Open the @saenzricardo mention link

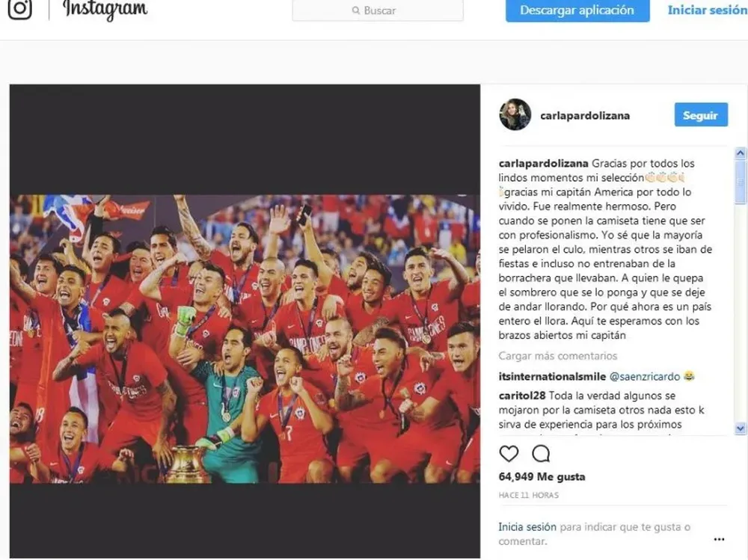(645, 376)
